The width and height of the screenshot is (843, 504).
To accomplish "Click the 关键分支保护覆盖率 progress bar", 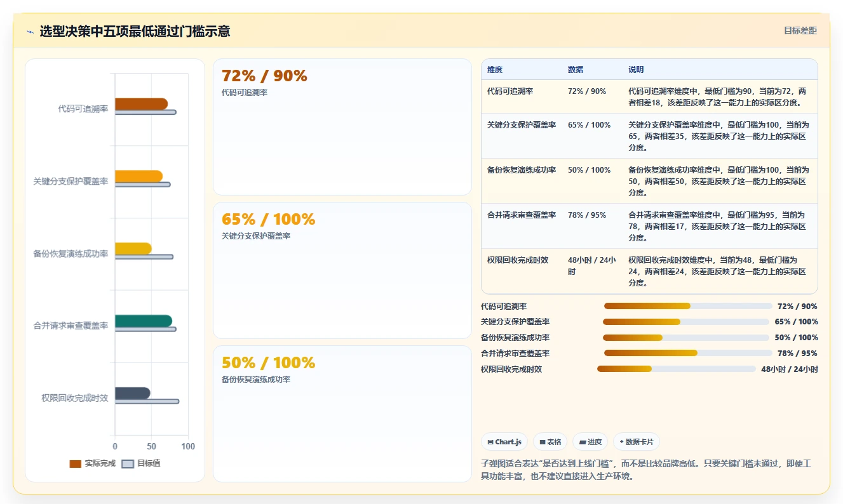I will click(686, 322).
